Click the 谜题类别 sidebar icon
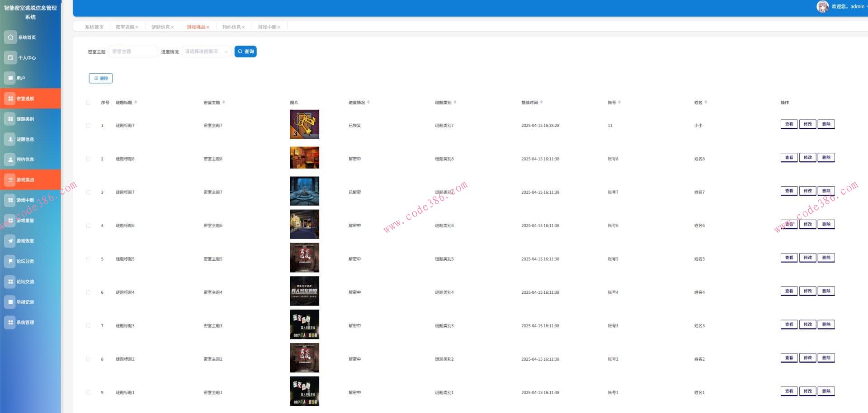868x413 pixels. [10, 119]
